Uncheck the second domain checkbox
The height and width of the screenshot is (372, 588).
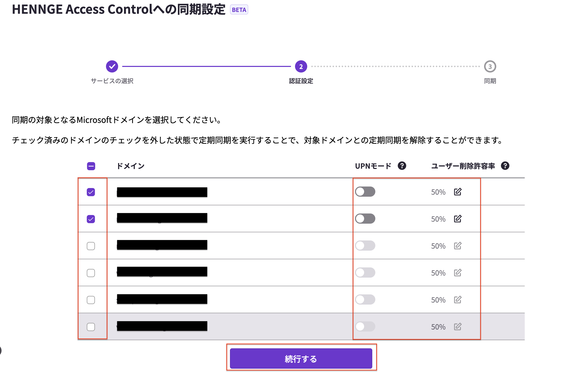91,219
